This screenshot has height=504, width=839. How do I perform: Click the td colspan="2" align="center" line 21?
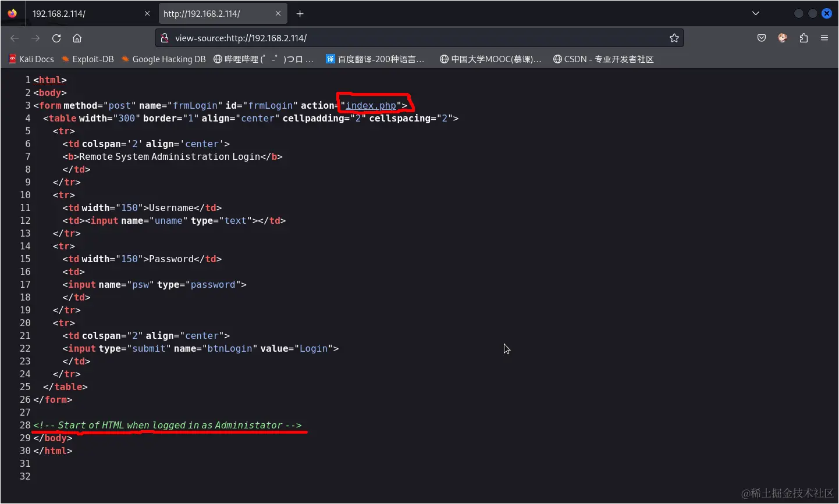coord(146,335)
